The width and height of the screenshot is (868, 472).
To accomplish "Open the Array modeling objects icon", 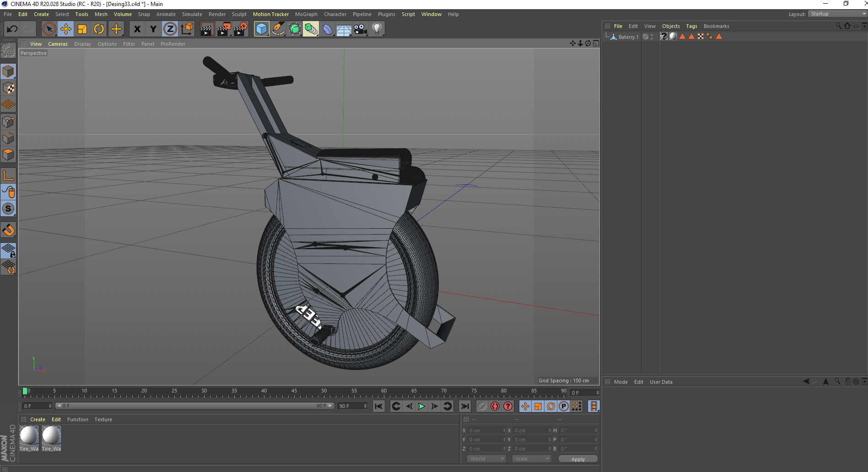I will coord(311,29).
